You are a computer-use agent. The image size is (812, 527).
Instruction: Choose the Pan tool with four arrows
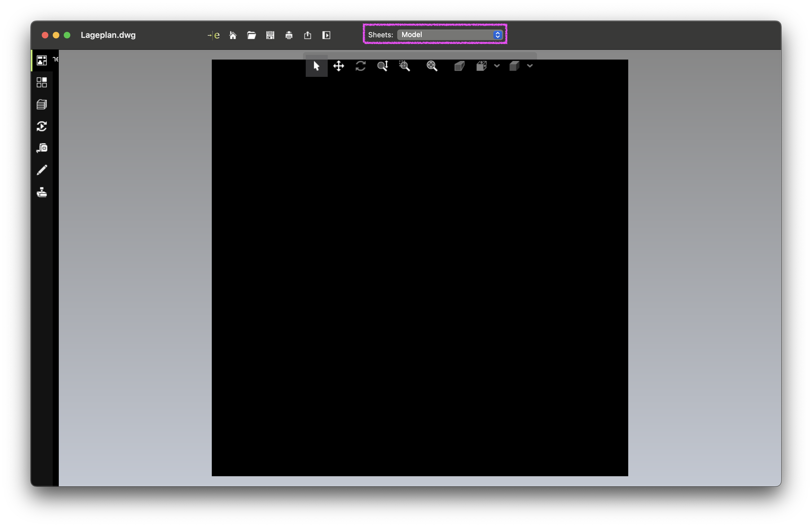pyautogui.click(x=338, y=66)
